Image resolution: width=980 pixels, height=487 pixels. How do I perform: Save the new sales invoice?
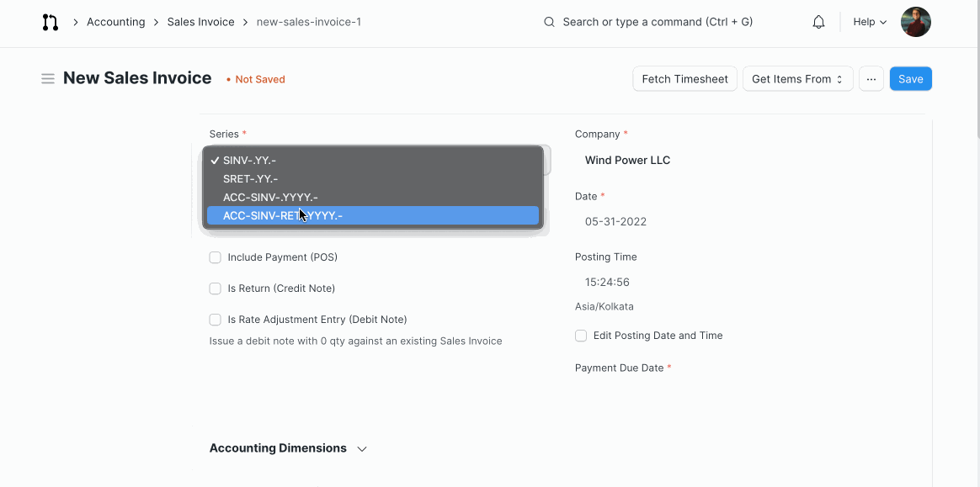point(910,78)
